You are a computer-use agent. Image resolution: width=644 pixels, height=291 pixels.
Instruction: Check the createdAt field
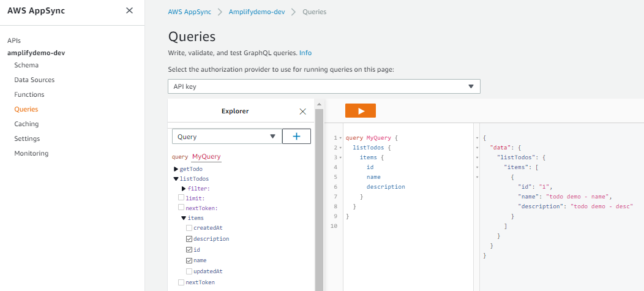[189, 228]
